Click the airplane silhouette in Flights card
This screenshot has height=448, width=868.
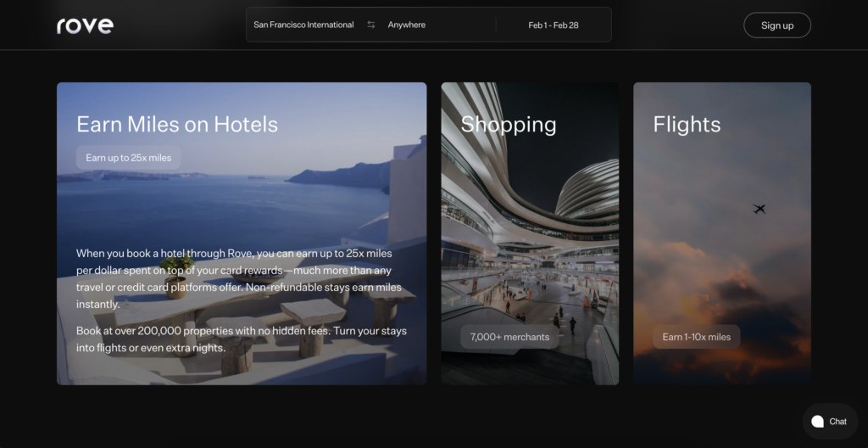[x=759, y=209]
